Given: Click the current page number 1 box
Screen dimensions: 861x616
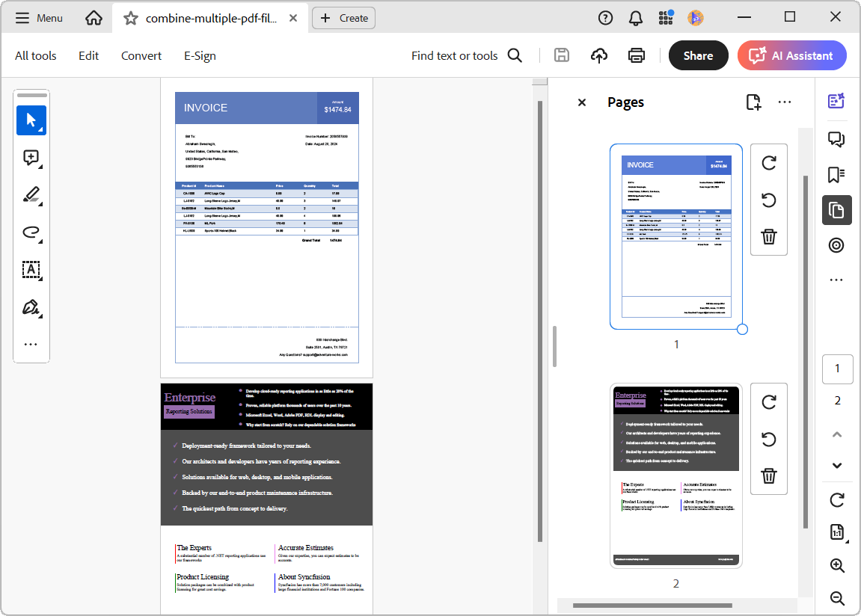Looking at the screenshot, I should click(837, 369).
